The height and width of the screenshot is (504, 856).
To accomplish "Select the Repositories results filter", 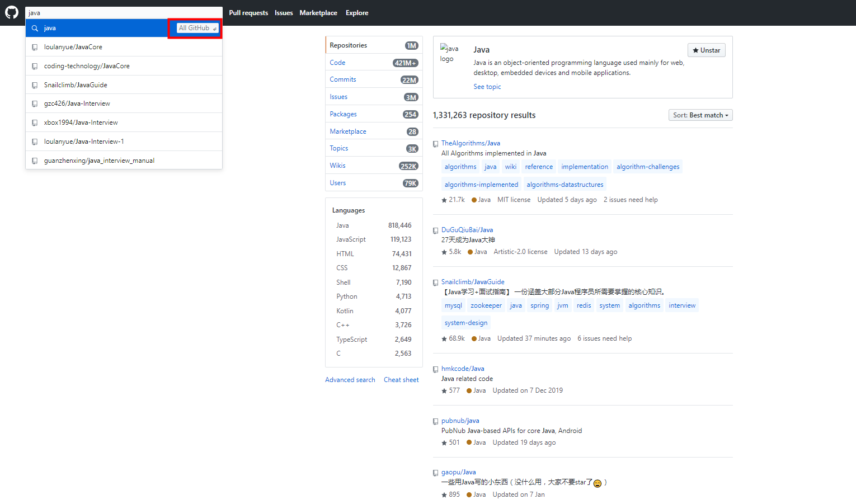I will pos(374,45).
